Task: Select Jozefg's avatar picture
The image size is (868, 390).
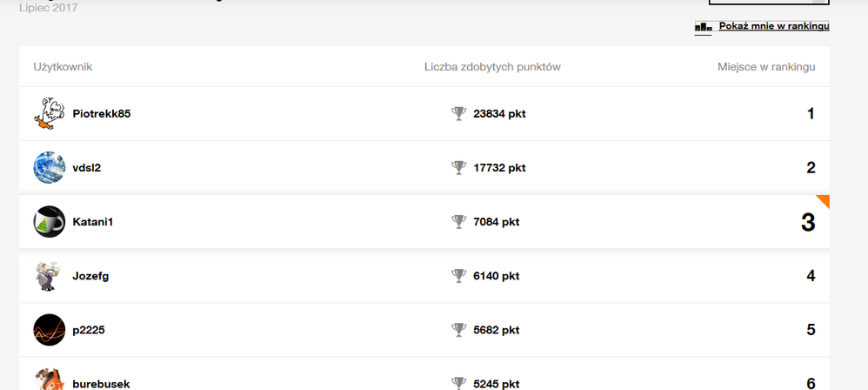Action: [x=49, y=276]
